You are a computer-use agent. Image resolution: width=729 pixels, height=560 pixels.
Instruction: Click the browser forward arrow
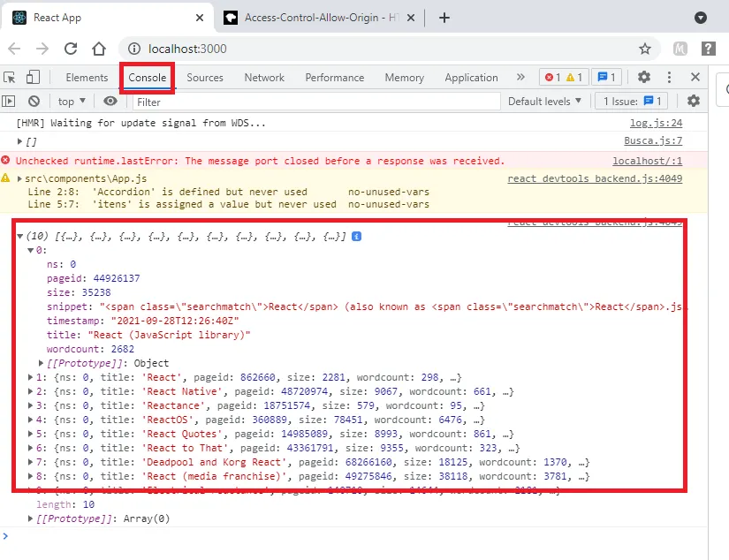(42, 49)
